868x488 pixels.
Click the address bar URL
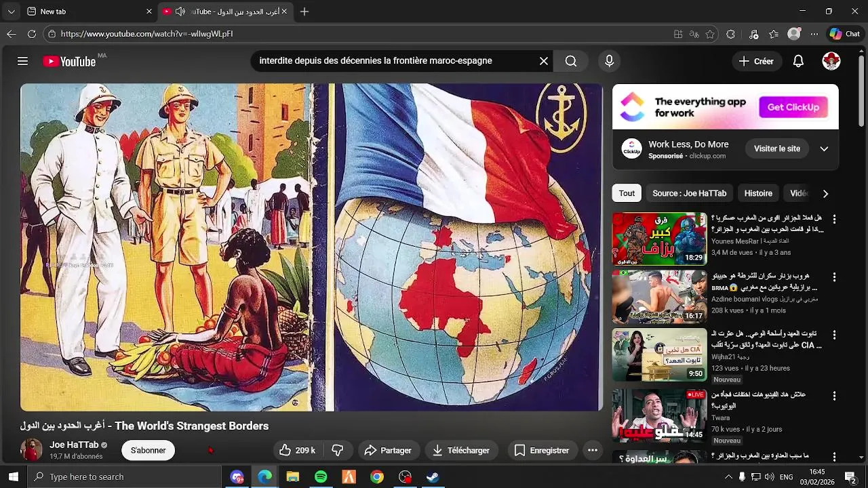146,34
